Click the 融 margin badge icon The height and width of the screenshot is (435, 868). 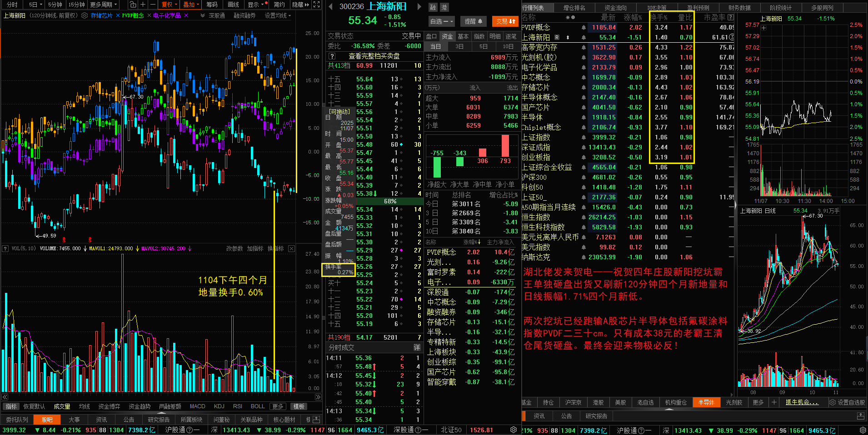pos(433,7)
